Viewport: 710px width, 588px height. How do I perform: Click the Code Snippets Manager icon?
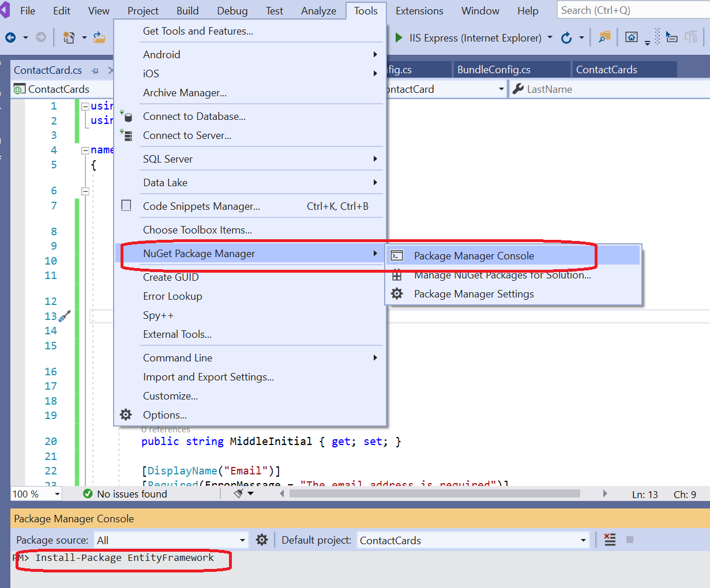click(126, 206)
